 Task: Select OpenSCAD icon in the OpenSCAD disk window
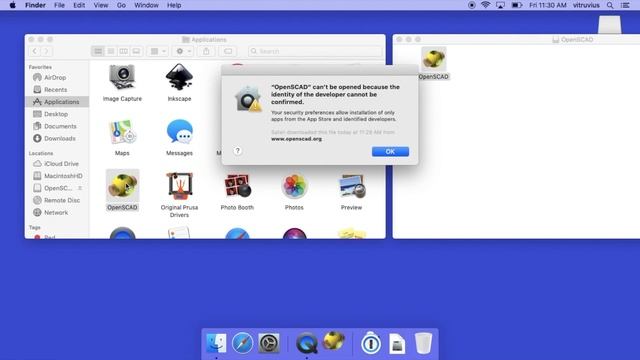pyautogui.click(x=433, y=59)
